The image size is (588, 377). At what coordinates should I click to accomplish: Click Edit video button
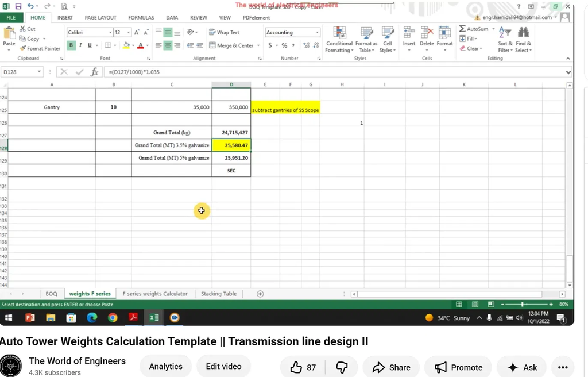pyautogui.click(x=223, y=366)
